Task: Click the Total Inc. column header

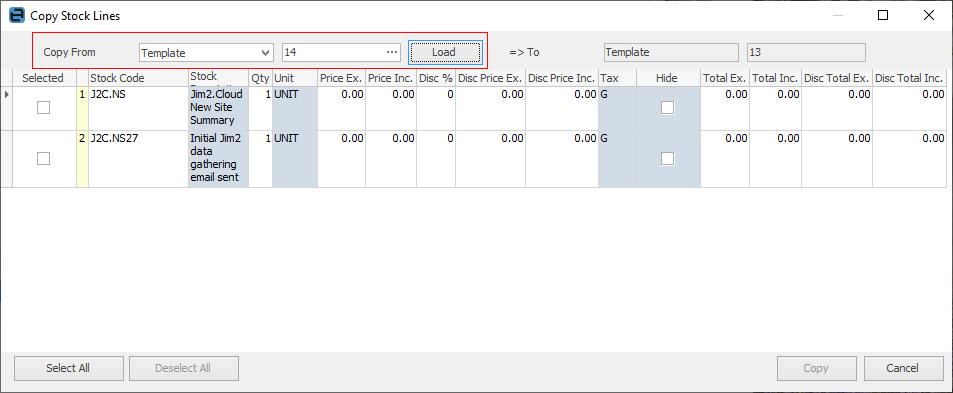Action: pyautogui.click(x=776, y=78)
